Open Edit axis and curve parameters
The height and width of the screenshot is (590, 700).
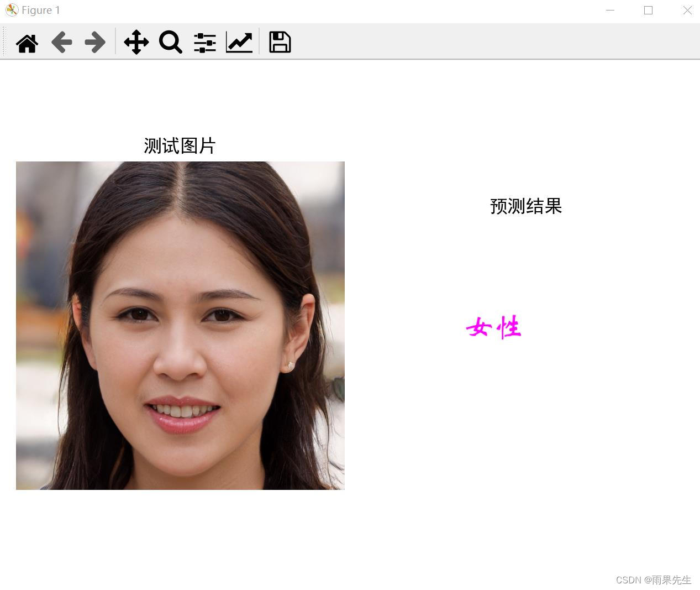coord(239,43)
